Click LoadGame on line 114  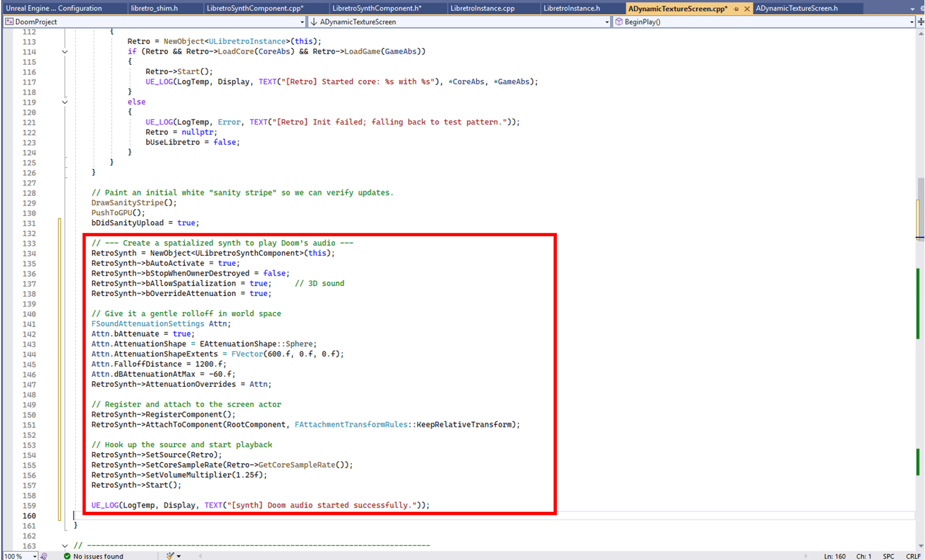pos(362,52)
